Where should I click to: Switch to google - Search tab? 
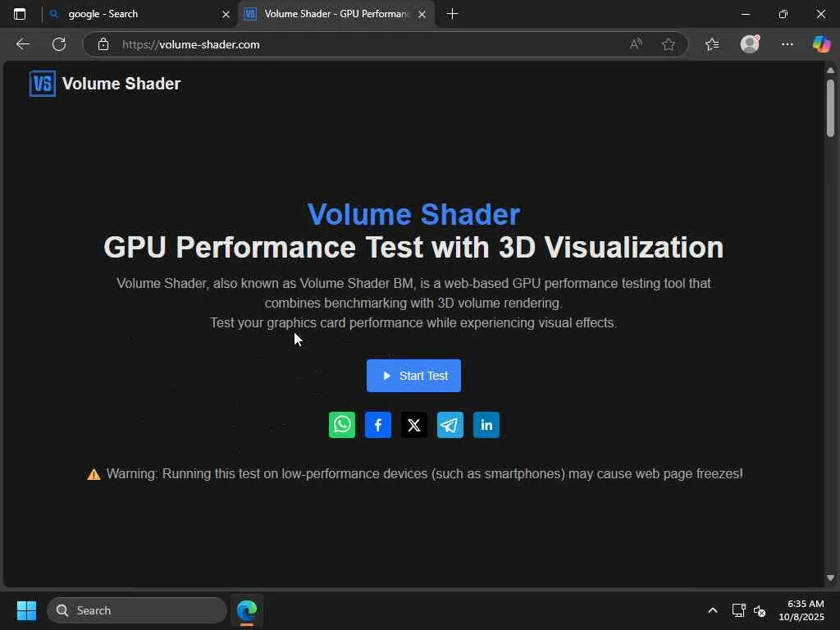click(x=139, y=14)
